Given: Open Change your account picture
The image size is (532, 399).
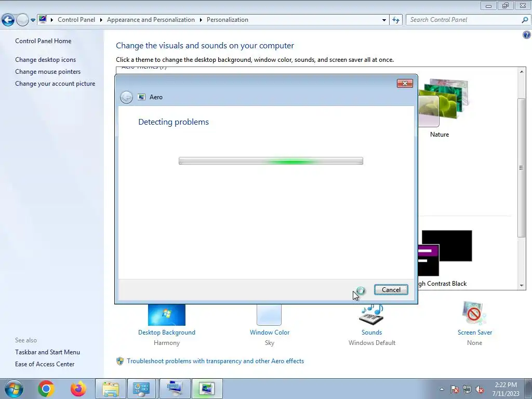Looking at the screenshot, I should pyautogui.click(x=55, y=84).
